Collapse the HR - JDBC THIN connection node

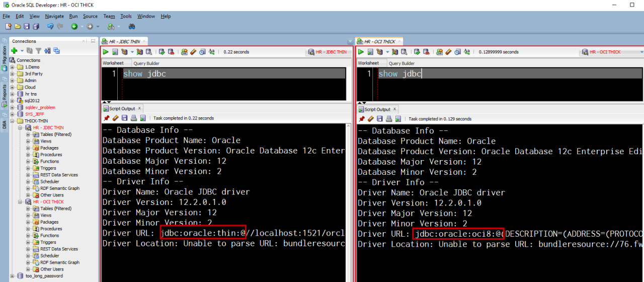(21, 128)
